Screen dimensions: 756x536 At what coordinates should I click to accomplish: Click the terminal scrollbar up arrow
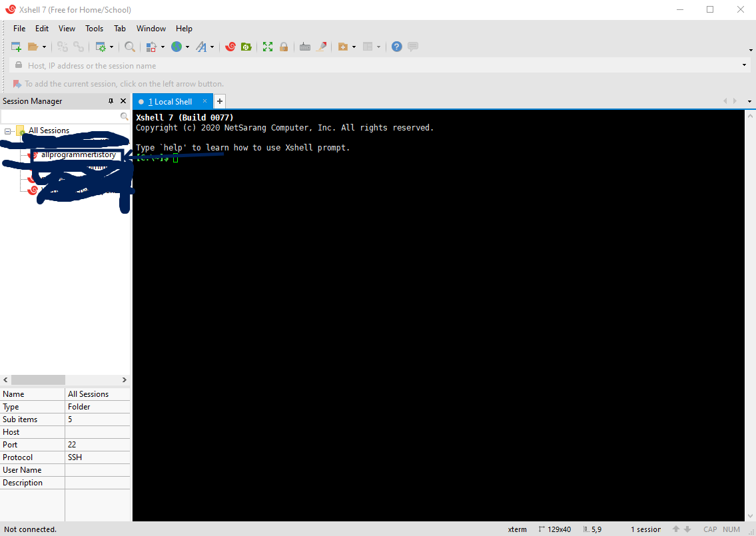pos(750,116)
